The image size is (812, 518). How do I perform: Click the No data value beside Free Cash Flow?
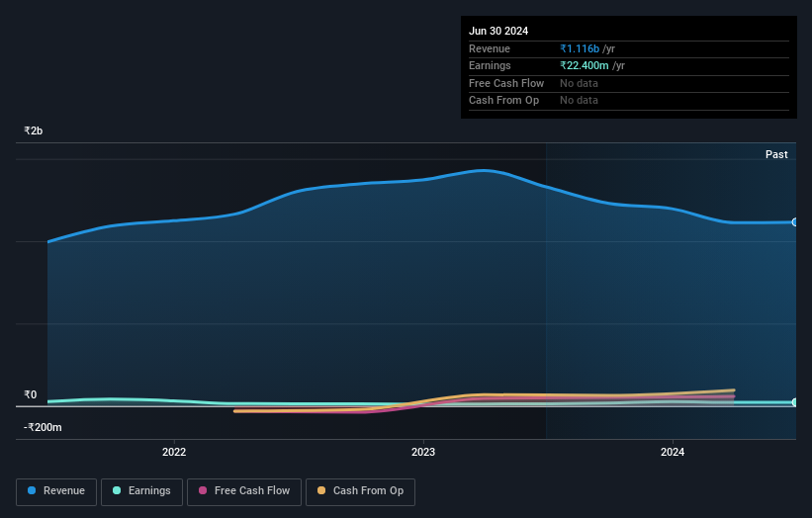click(x=579, y=83)
